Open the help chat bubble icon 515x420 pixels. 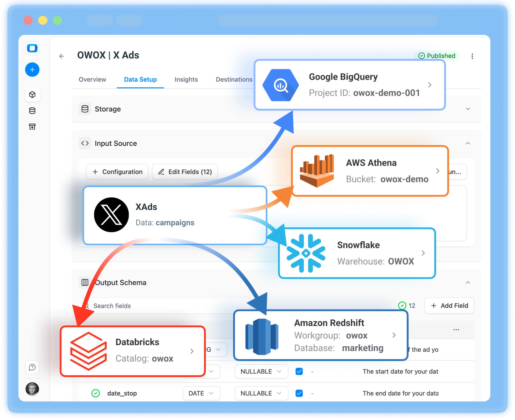click(32, 367)
